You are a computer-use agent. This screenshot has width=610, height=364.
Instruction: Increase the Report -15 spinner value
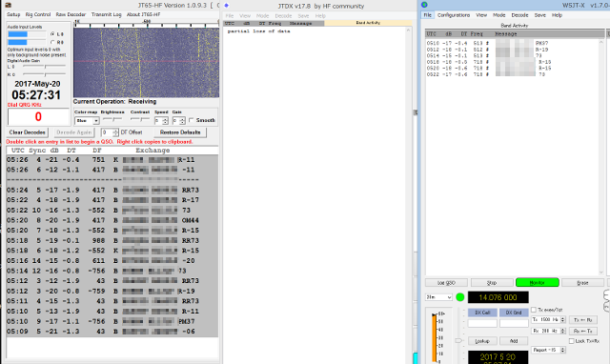tap(562, 349)
